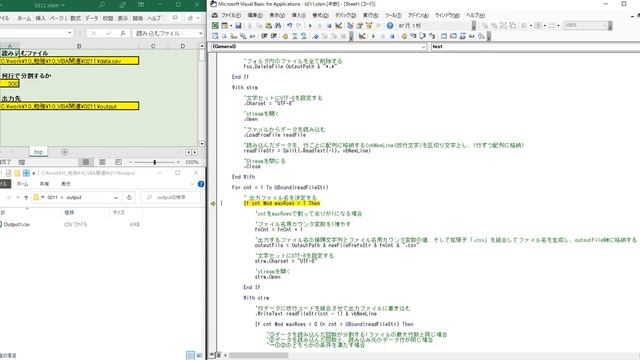
Task: Expand the Excel formula bar
Action: point(200,33)
